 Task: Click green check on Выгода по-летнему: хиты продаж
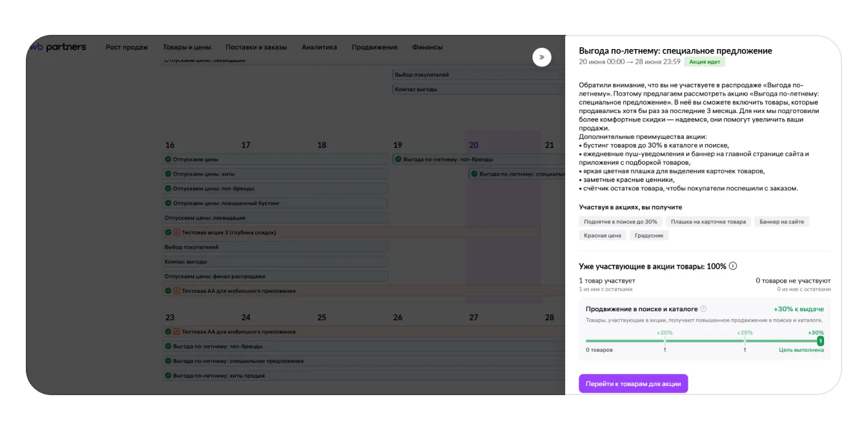click(169, 376)
